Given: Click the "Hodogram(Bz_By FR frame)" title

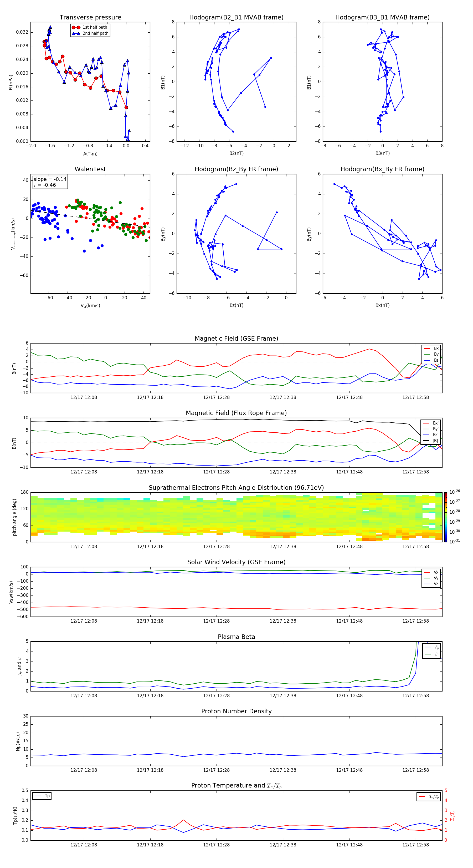Looking at the screenshot, I should [x=236, y=169].
